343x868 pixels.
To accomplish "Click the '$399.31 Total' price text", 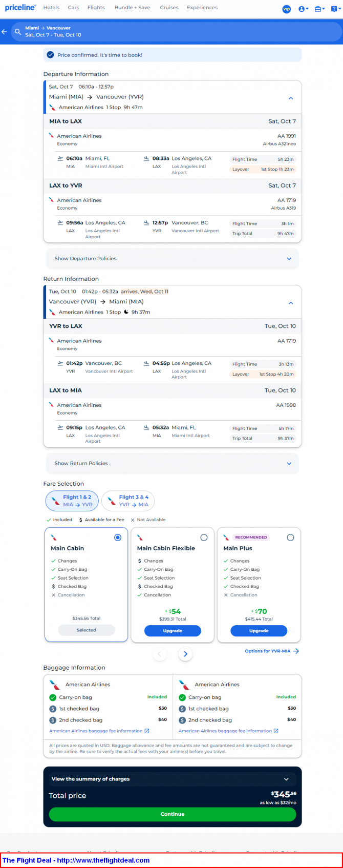I will pos(173,619).
